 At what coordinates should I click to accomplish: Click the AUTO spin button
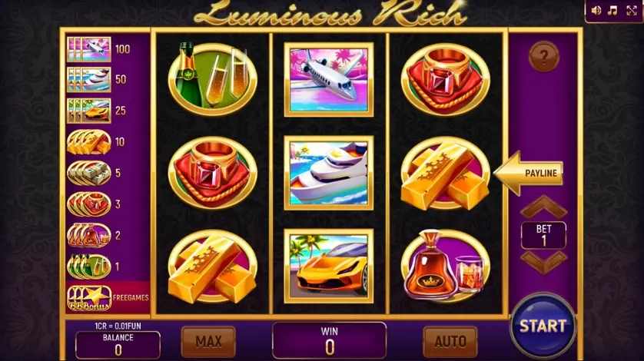tap(450, 342)
